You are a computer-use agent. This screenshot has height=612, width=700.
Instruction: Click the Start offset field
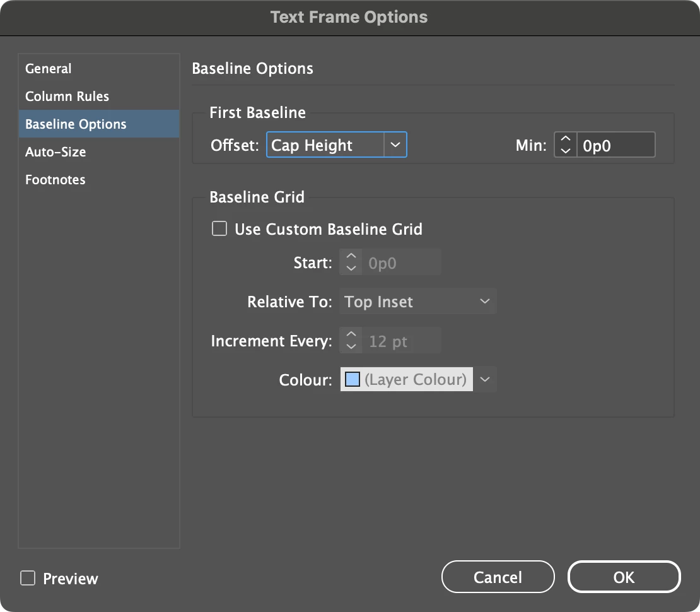tap(402, 263)
